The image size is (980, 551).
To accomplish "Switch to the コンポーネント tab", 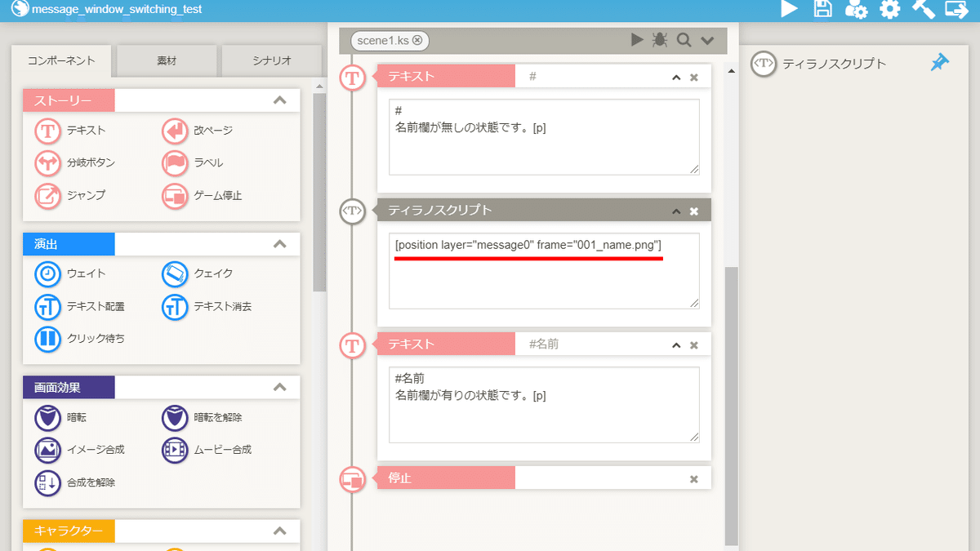I will [61, 60].
